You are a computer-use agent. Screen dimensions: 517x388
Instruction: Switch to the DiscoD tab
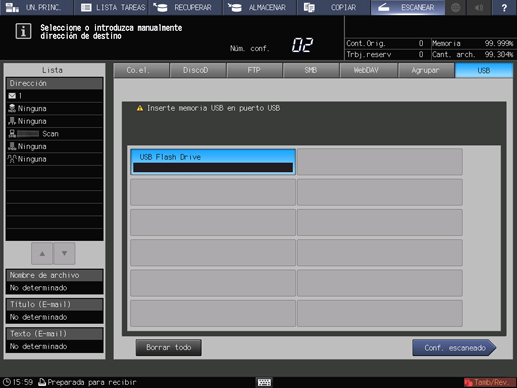point(198,70)
